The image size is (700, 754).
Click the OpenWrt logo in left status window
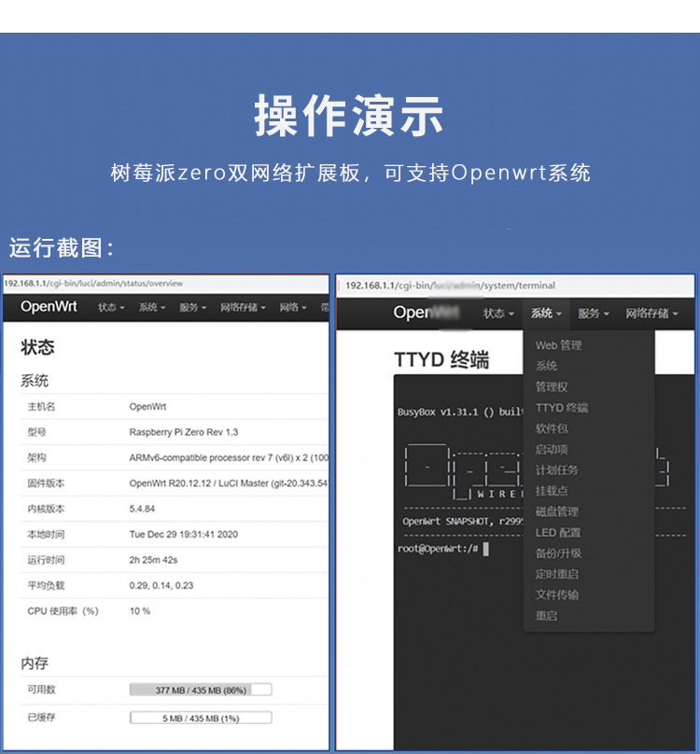click(49, 306)
